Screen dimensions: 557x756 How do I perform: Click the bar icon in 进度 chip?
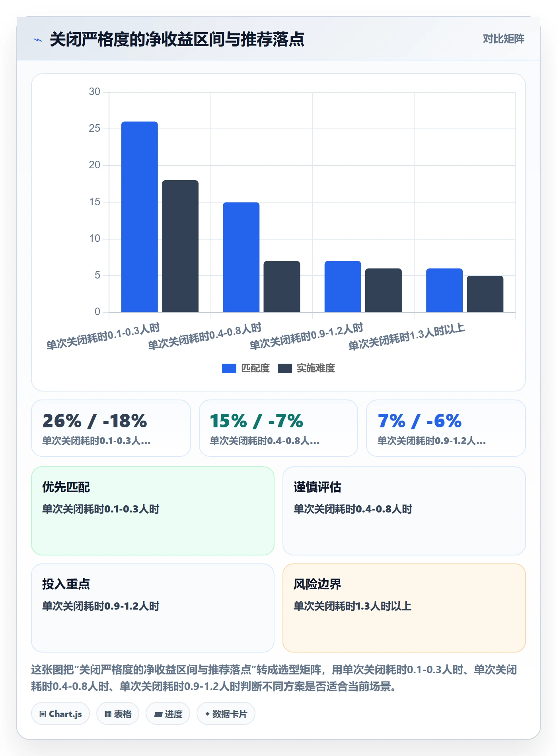click(x=158, y=715)
